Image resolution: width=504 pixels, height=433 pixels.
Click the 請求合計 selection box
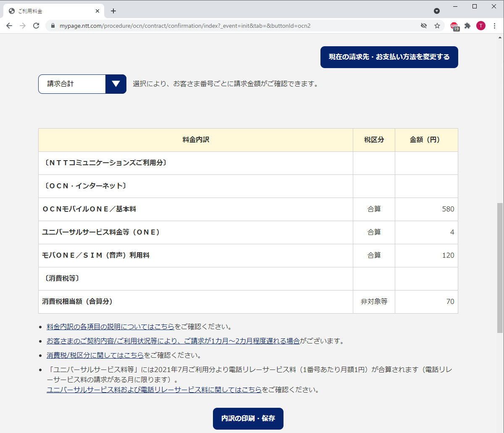point(72,84)
